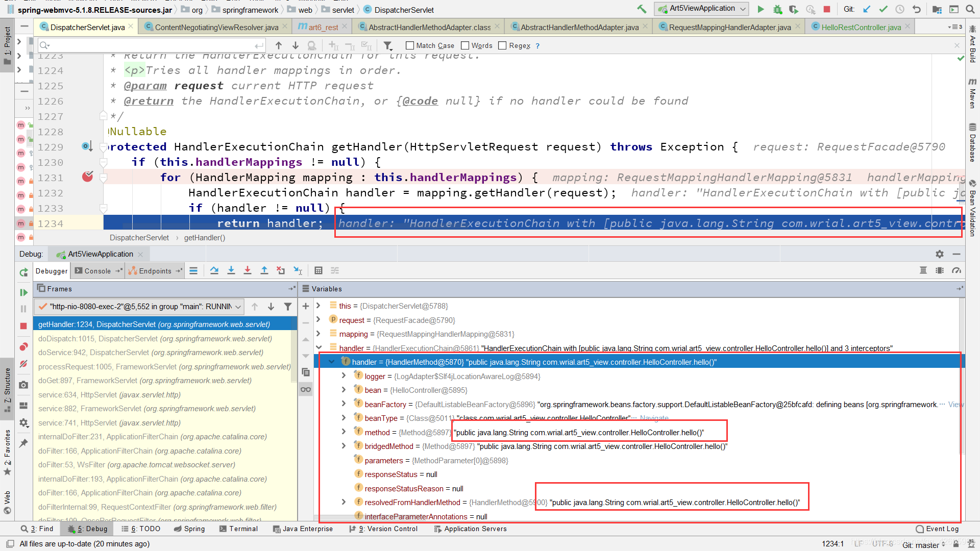Click Show Execution Point icon in debugger
Screen dimensions: 980x551
(x=193, y=270)
